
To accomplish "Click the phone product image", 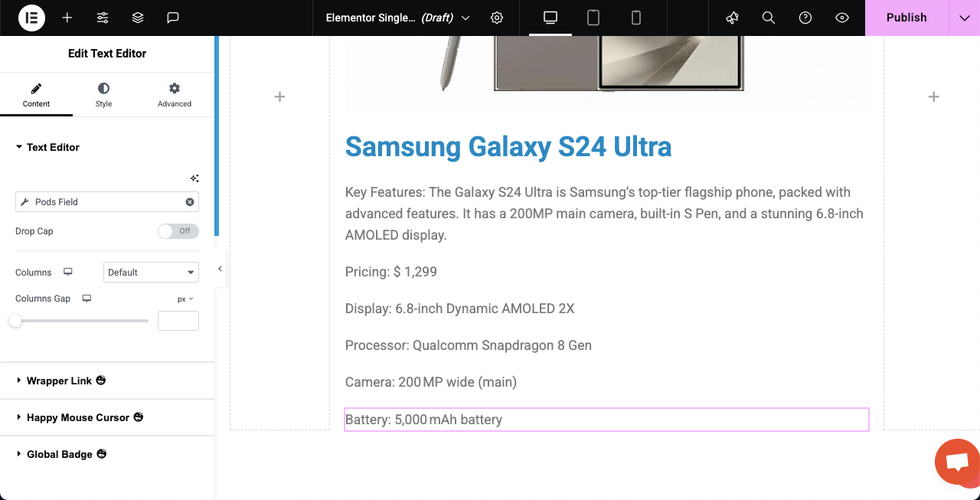I will click(x=606, y=74).
